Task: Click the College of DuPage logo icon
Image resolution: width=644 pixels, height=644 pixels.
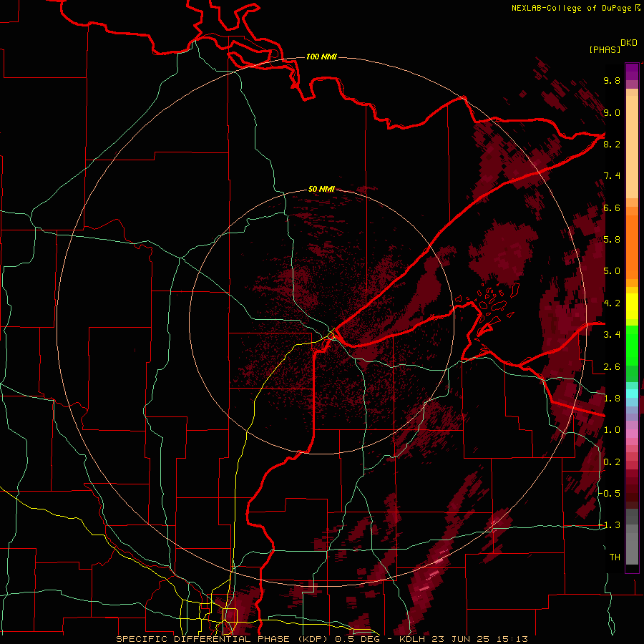Action: click(x=637, y=7)
